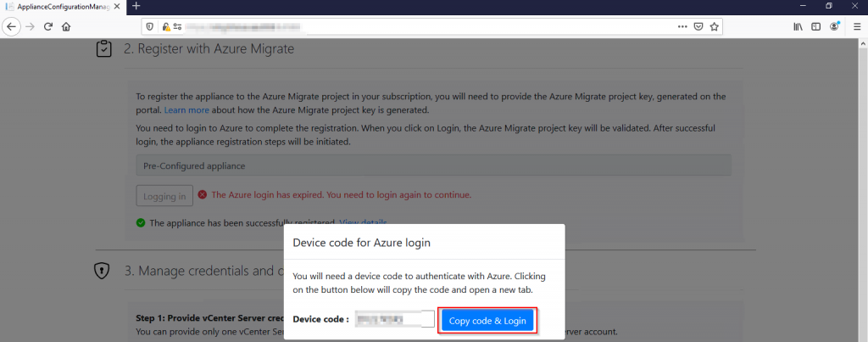
Task: Click the Device code input field
Action: click(x=394, y=319)
